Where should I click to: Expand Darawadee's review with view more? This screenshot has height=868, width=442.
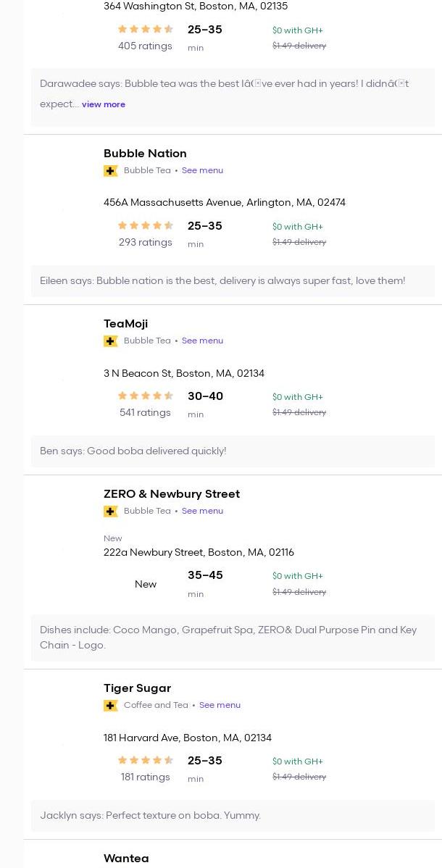[104, 104]
